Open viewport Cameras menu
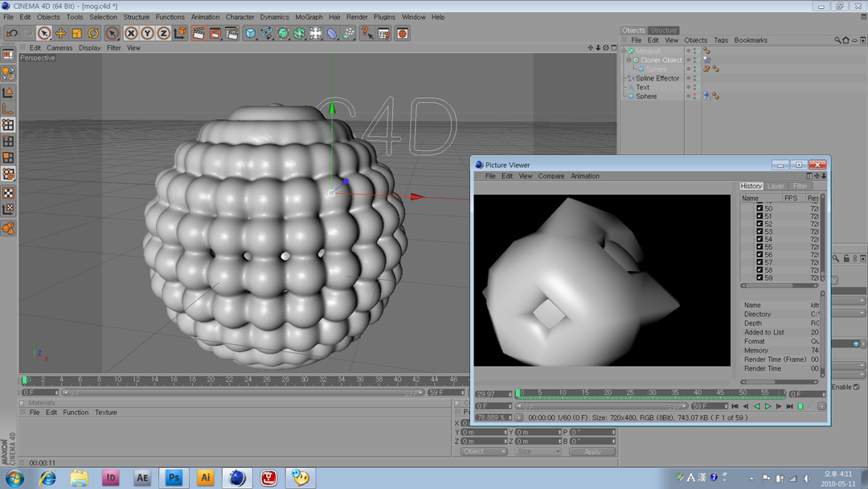Screen dimensions: 868x489 click(59, 48)
